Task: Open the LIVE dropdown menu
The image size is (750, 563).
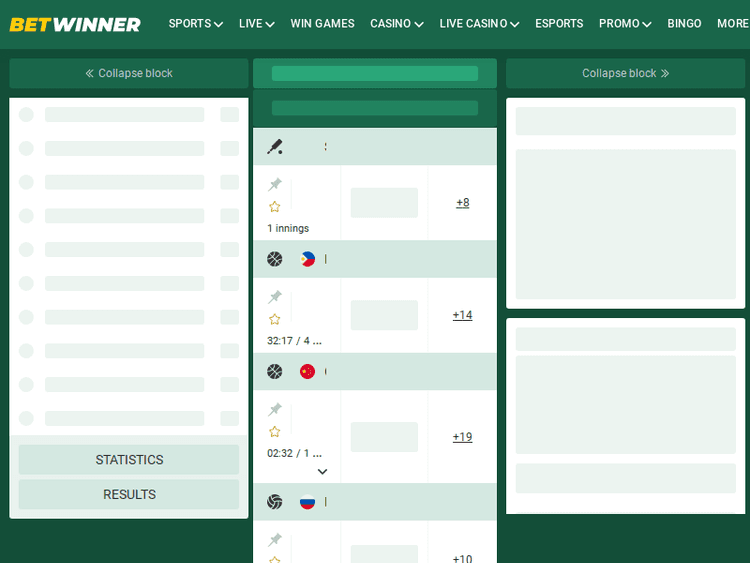Action: pos(256,24)
